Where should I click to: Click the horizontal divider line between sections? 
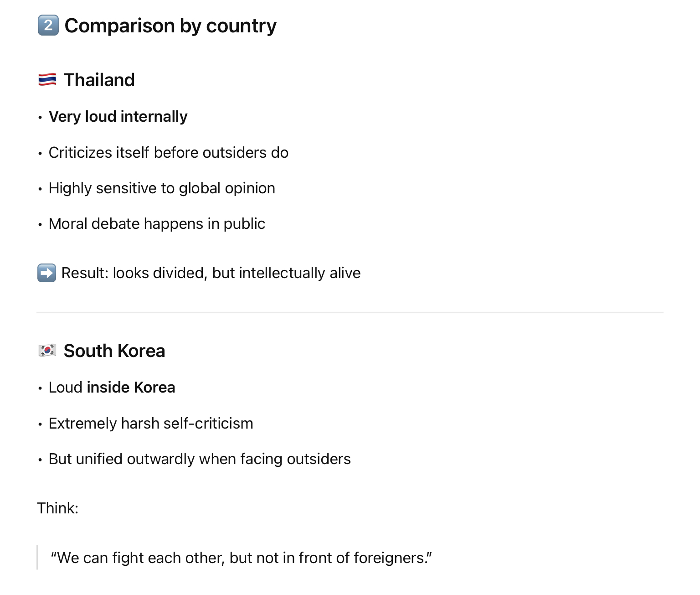350,313
